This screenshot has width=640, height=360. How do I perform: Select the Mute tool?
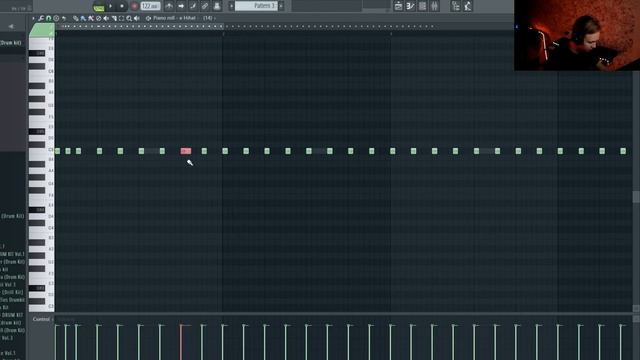pyautogui.click(x=106, y=18)
